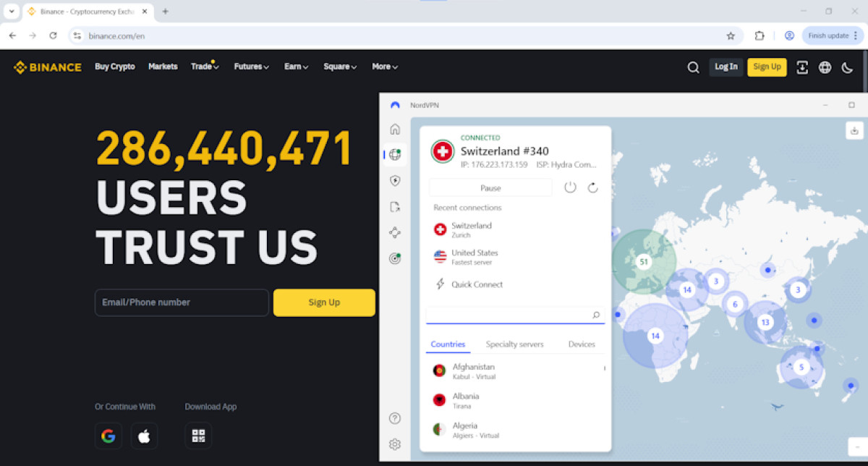Focus the NordVPN server search field
Screen dimensions: 868x466
(x=515, y=315)
